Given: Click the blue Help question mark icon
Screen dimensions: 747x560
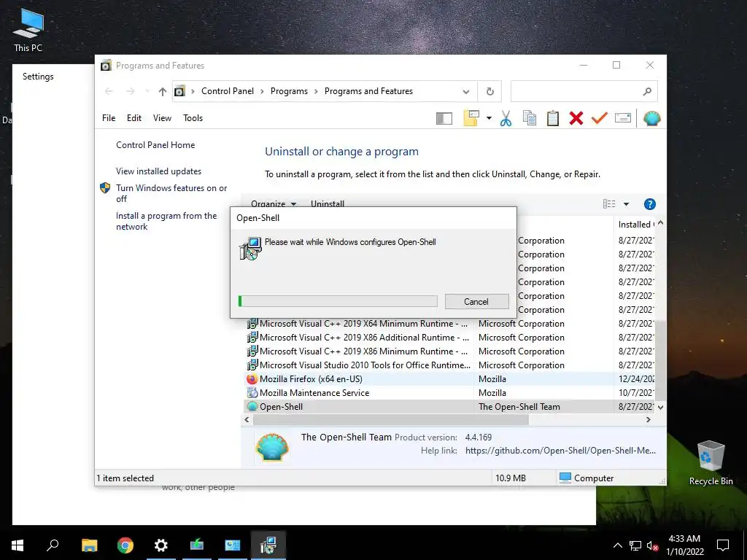Looking at the screenshot, I should click(x=649, y=204).
